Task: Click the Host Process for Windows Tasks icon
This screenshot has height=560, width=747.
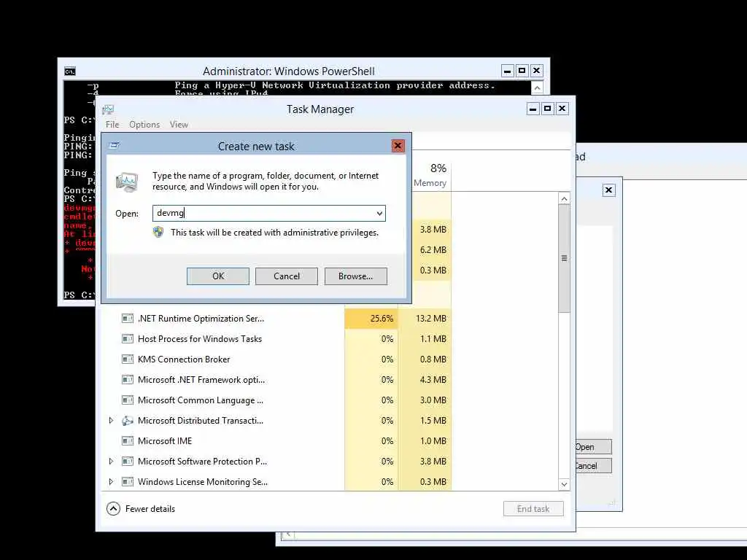Action: pos(127,338)
